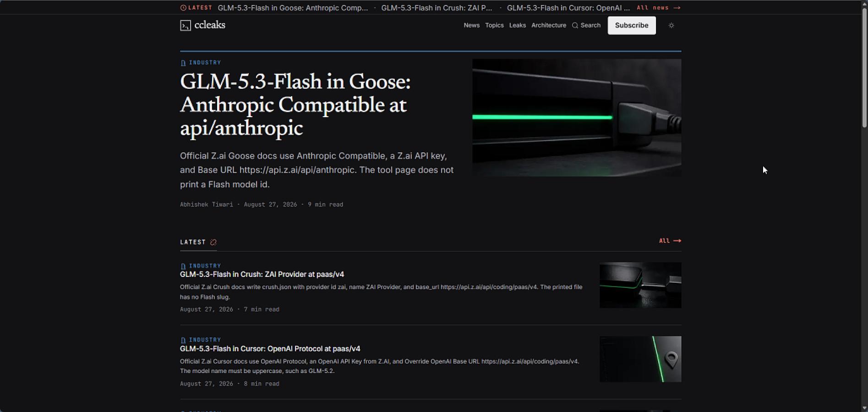868x412 pixels.
Task: Open the Topics menu item
Action: pyautogui.click(x=494, y=26)
